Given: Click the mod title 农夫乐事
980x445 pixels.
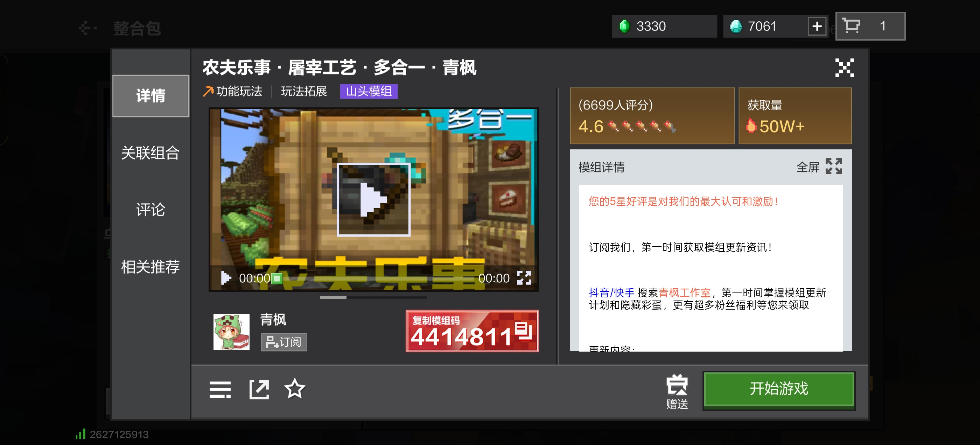Looking at the screenshot, I should pos(339,68).
